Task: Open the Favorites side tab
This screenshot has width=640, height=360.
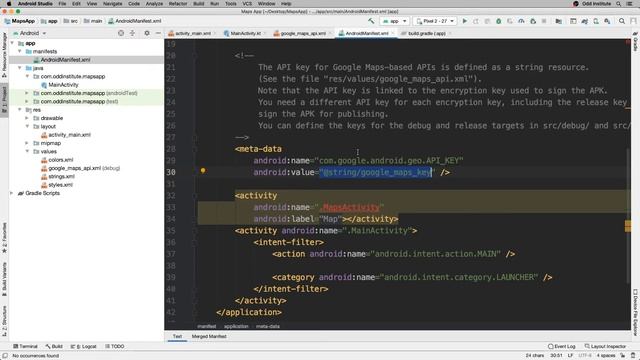Action: click(4, 238)
